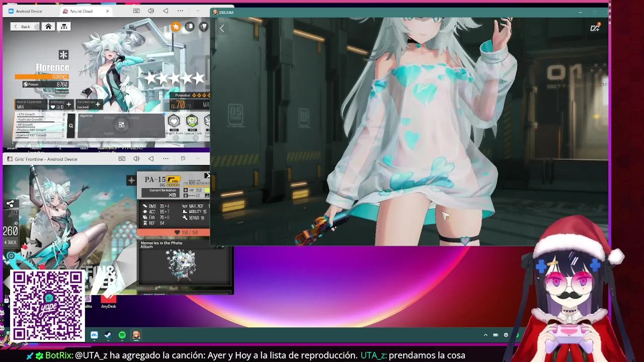Open the growth stats magnifier

[x=71, y=126]
